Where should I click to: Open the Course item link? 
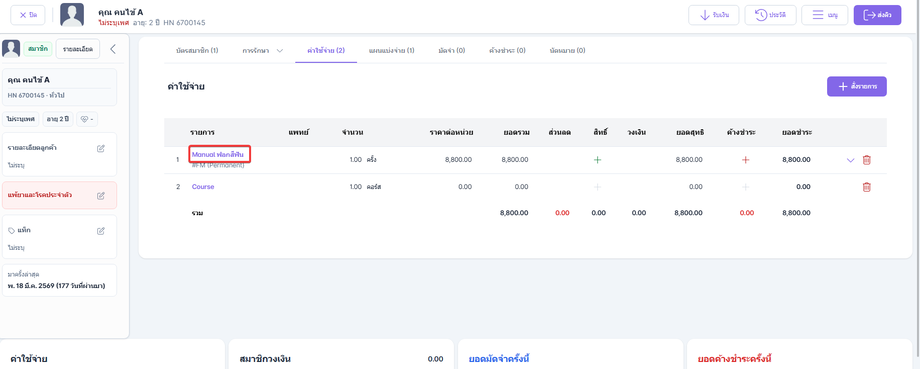[x=203, y=187]
